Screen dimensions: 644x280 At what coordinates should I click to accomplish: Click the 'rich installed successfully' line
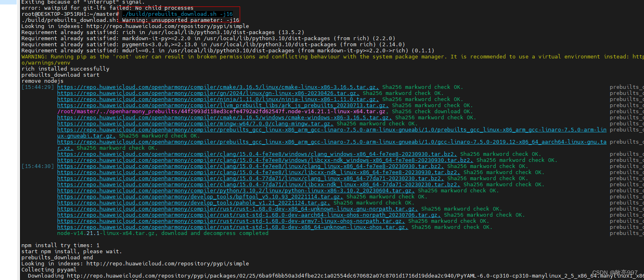(x=65, y=69)
